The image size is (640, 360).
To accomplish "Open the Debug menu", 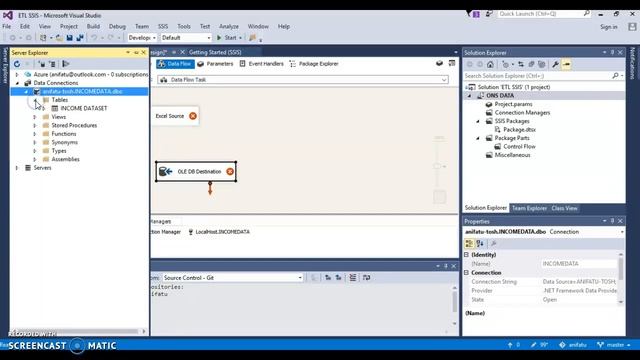I will (117, 27).
